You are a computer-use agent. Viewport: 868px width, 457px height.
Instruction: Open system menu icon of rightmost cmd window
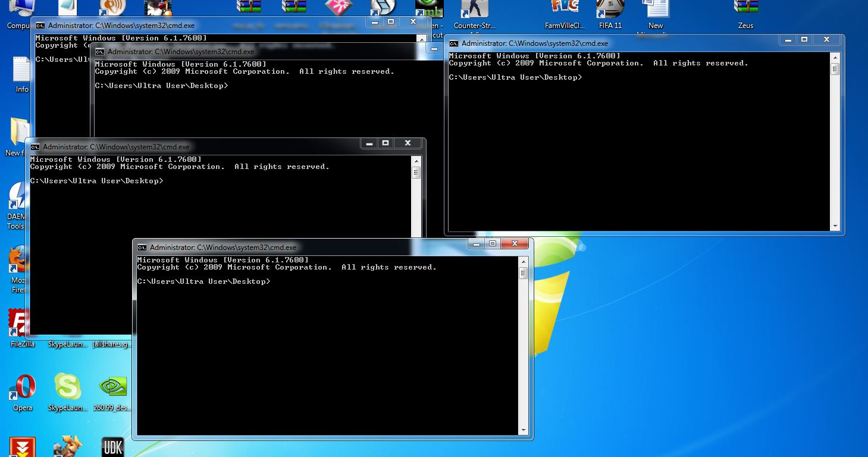pyautogui.click(x=454, y=43)
